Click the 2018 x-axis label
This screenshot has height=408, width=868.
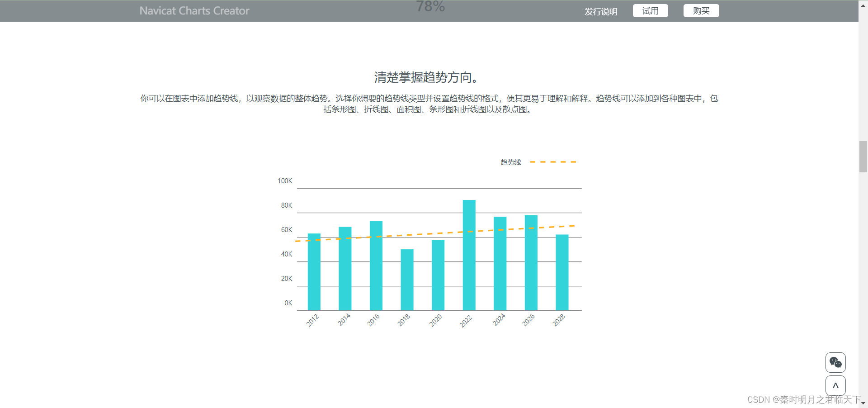[x=404, y=320]
